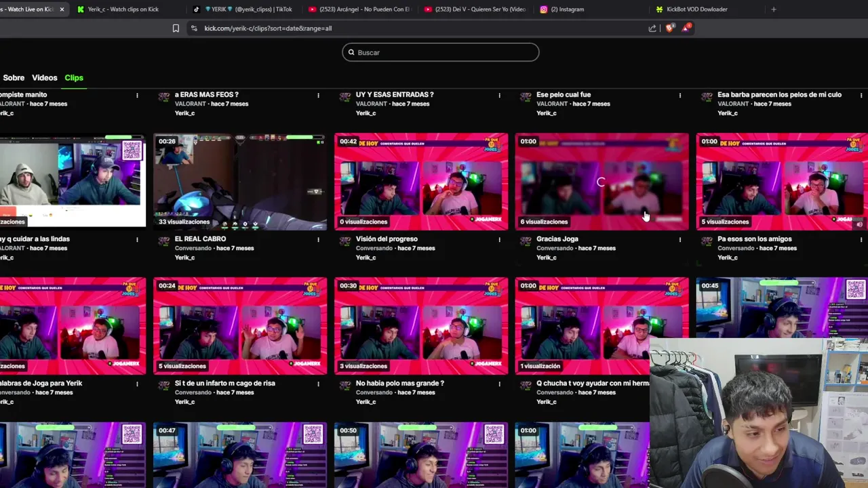The image size is (868, 488).
Task: Open clip title 'Pa esos son los amigos'
Action: tap(755, 239)
